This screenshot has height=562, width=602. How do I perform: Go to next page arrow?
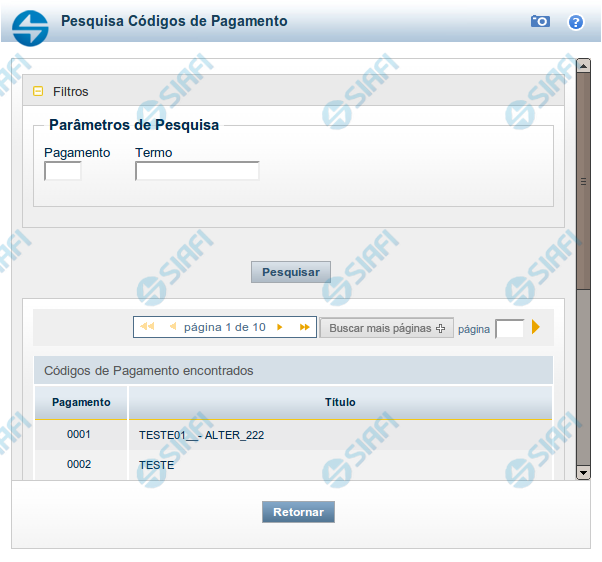[279, 327]
